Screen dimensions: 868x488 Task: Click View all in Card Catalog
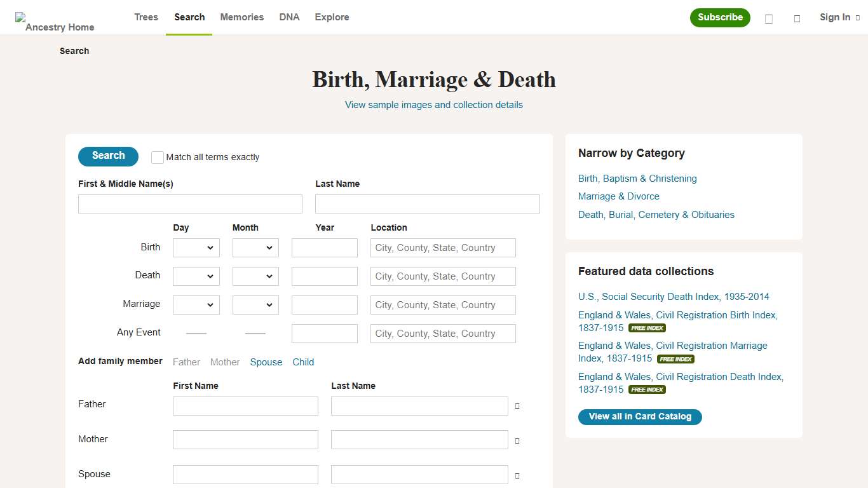[640, 417]
